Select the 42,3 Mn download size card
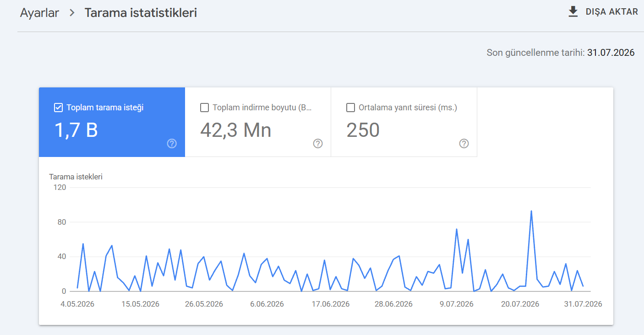The width and height of the screenshot is (644, 335). point(258,122)
